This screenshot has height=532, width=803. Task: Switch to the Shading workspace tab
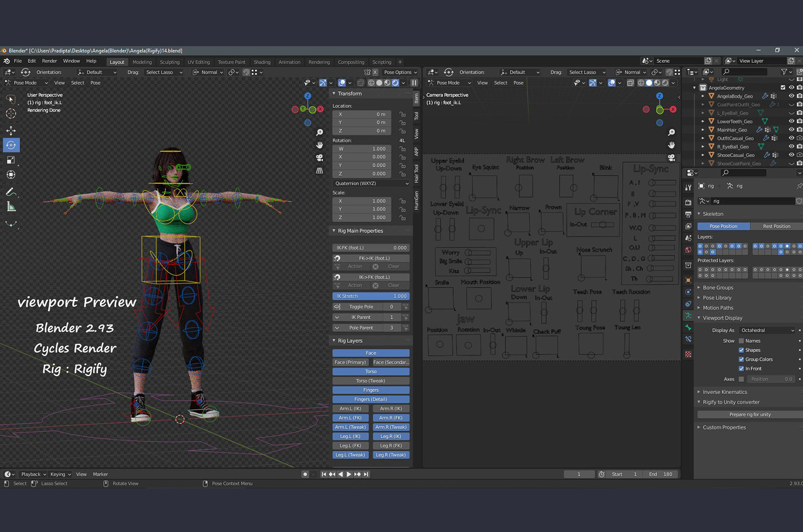tap(262, 62)
